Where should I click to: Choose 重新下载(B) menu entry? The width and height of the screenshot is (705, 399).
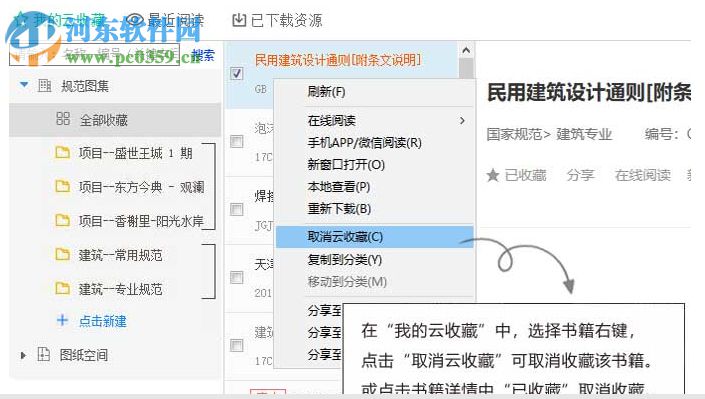click(339, 209)
